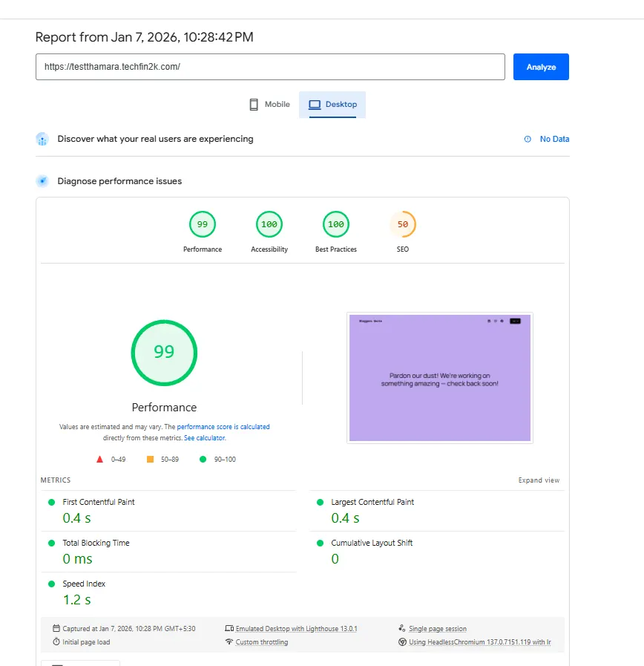
Task: Click the mobile phone icon
Action: (x=254, y=105)
